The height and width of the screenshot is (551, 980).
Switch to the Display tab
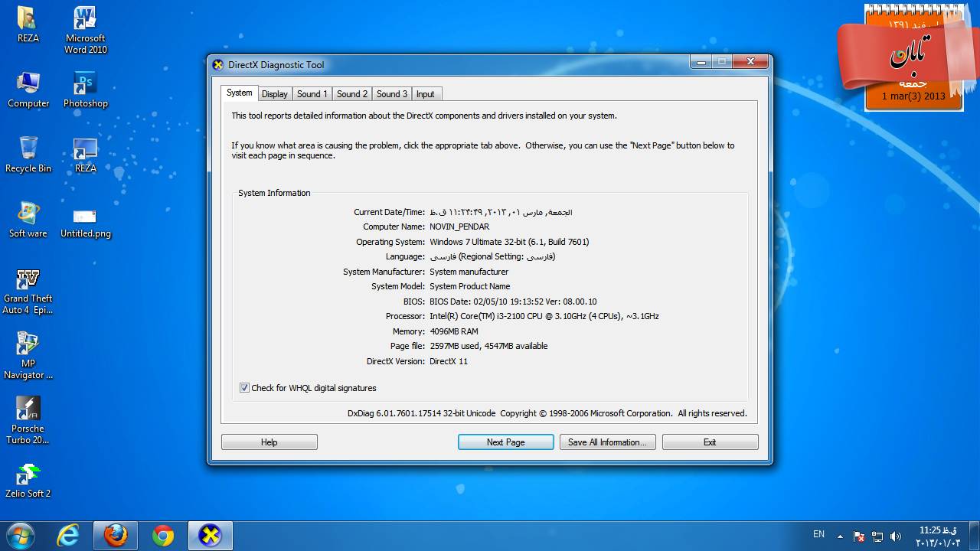click(x=274, y=94)
